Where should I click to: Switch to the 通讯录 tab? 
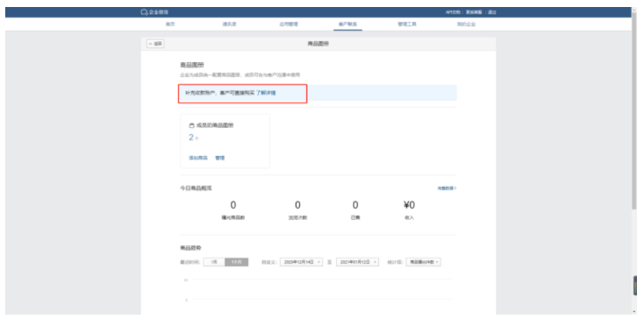coord(230,25)
